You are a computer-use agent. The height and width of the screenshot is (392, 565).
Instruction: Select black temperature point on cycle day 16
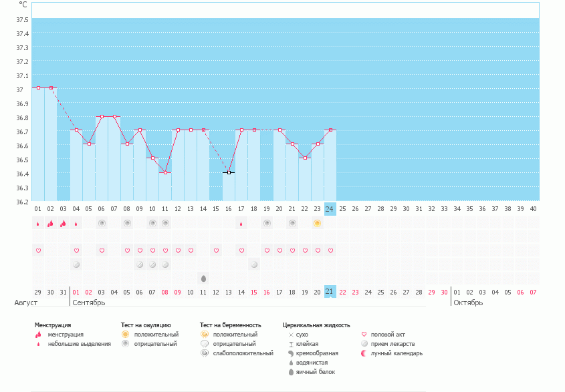pyautogui.click(x=229, y=172)
